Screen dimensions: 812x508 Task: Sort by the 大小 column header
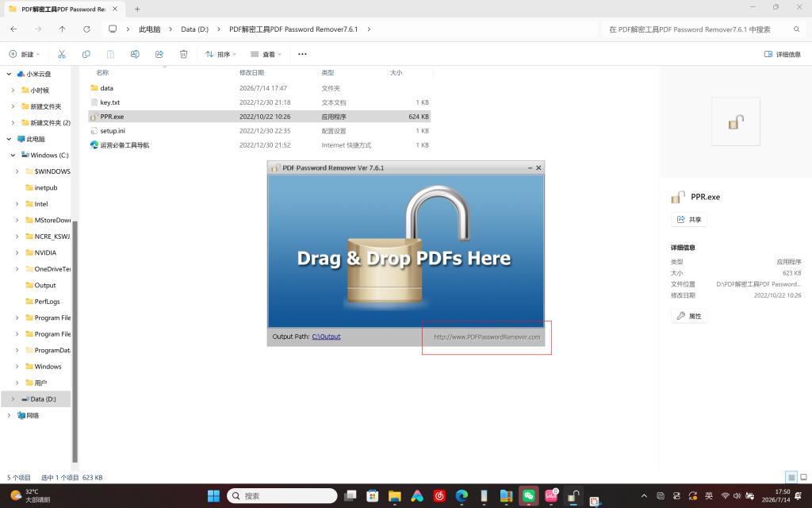(x=396, y=72)
